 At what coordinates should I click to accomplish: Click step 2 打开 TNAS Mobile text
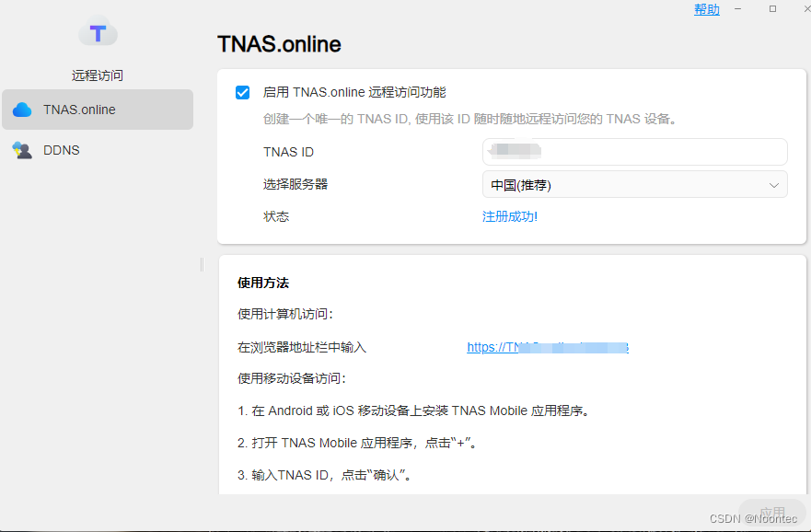tap(357, 443)
